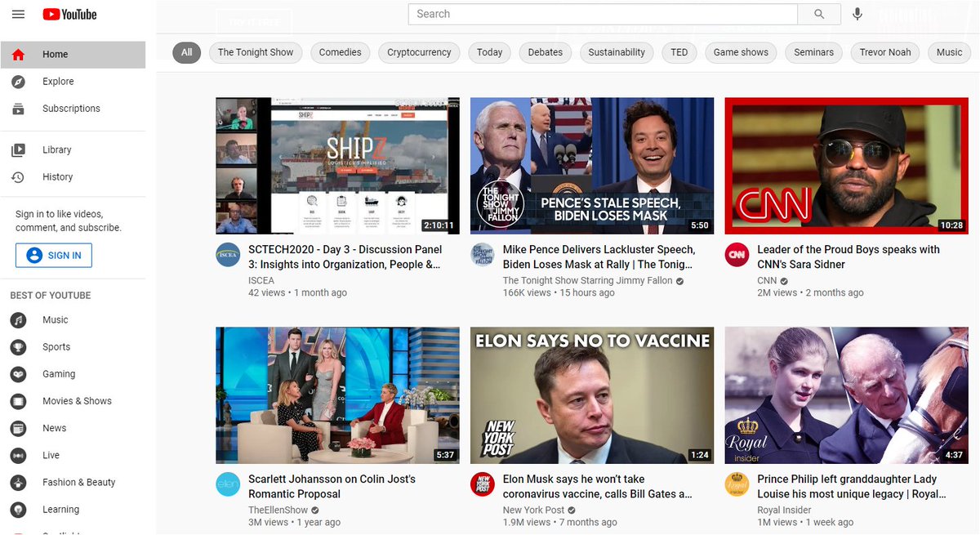
Task: Open the SCTECH2020 Discussion Panel title
Action: 345,257
